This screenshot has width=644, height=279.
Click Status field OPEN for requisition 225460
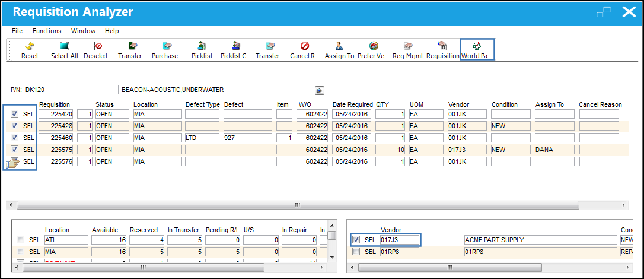click(112, 138)
